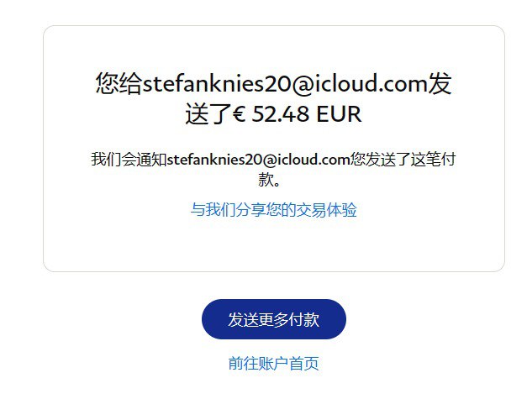The image size is (527, 420).
Task: Click the email address in notification paragraph
Action: 259,160
